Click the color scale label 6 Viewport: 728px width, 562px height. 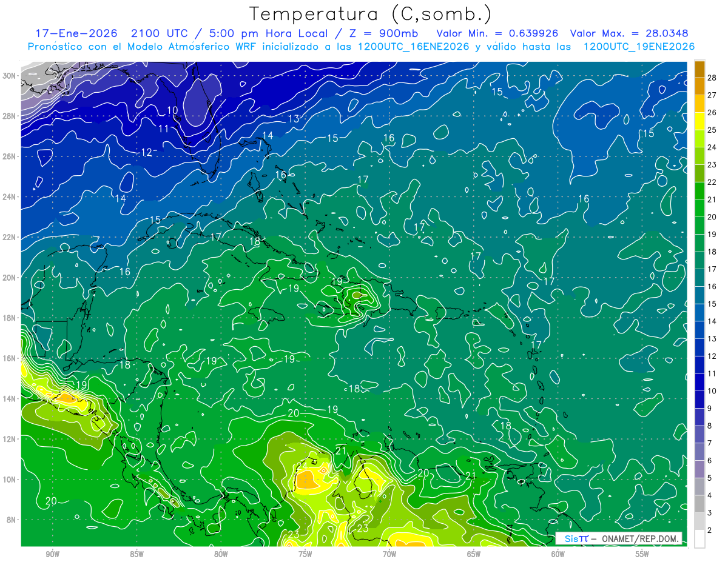(x=710, y=461)
